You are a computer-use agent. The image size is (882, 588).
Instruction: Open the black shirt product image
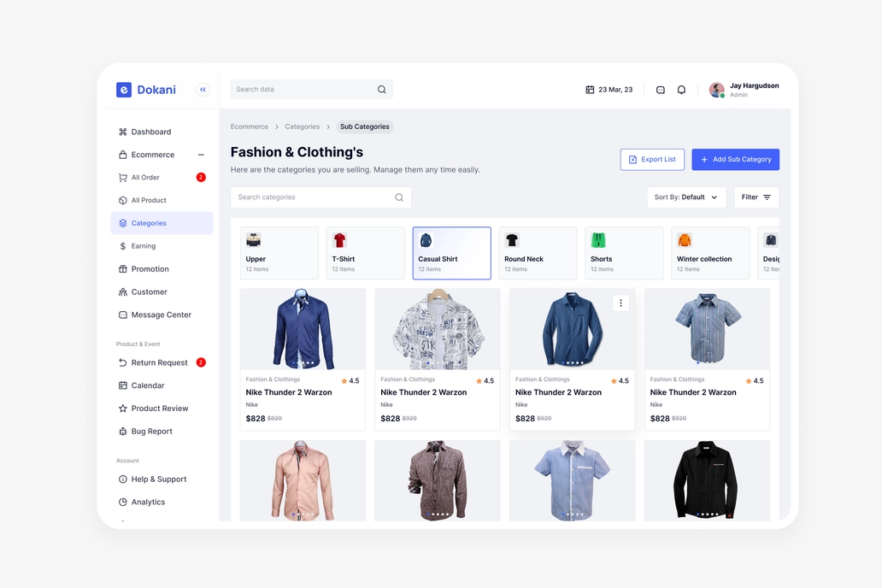click(707, 480)
